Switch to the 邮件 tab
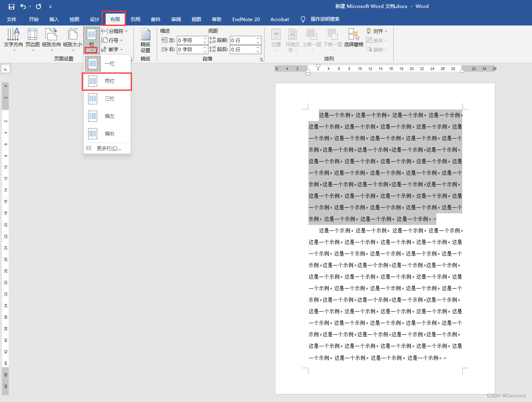The width and height of the screenshot is (532, 402). (x=156, y=19)
